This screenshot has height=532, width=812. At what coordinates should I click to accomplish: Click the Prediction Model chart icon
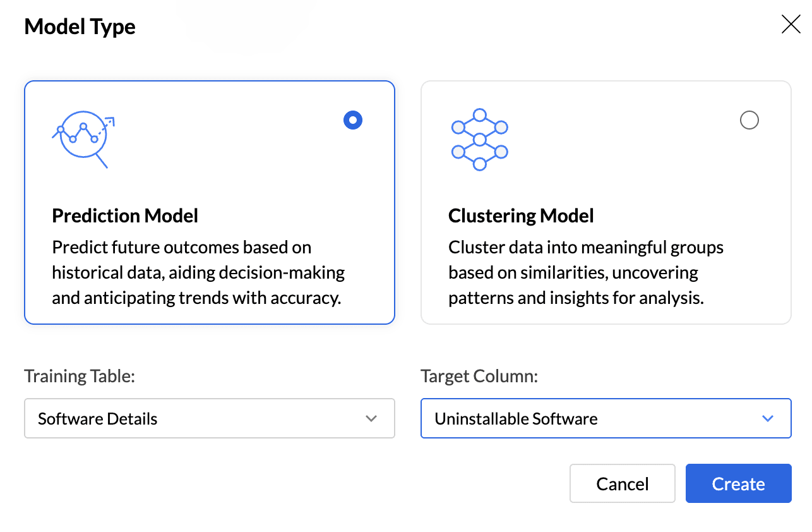pos(83,138)
